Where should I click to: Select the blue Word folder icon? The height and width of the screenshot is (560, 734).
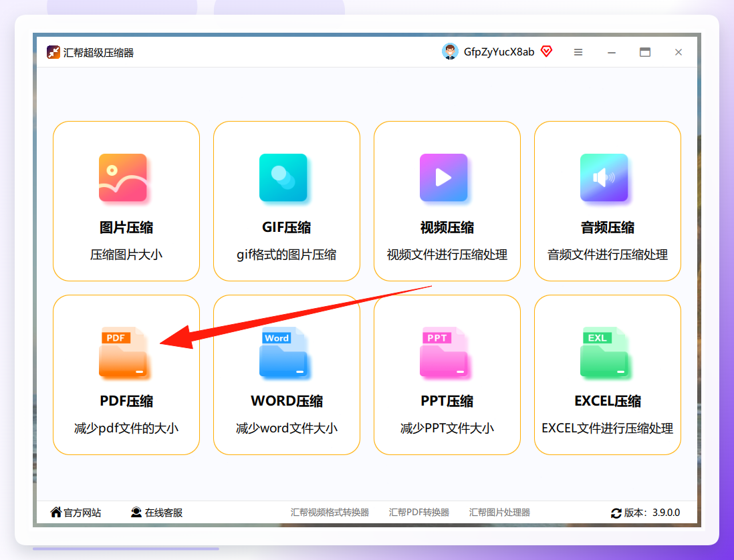(x=283, y=352)
